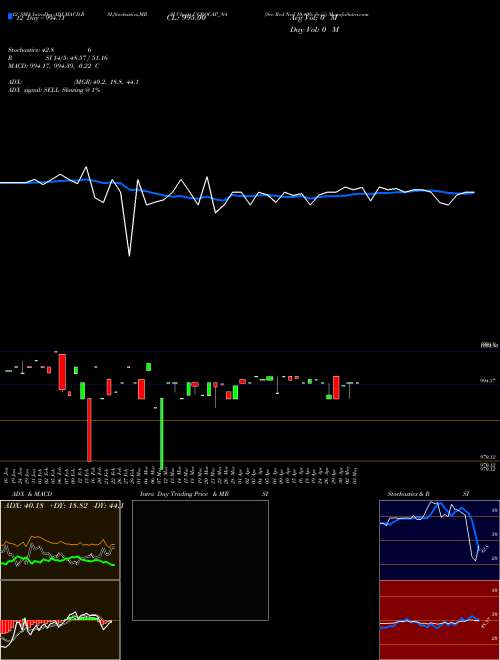Screen dimensions: 500x660
Task: Click the tall red candlestick in candle chart
Action: click(x=89, y=430)
